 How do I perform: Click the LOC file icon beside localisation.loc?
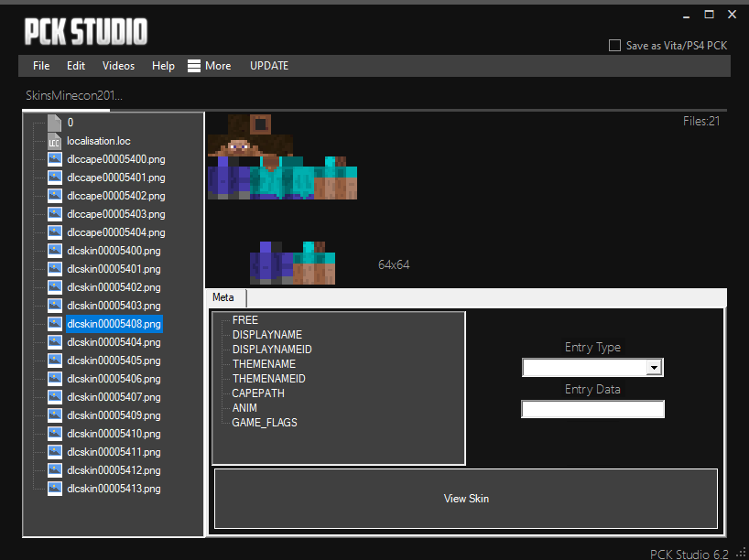(x=54, y=141)
